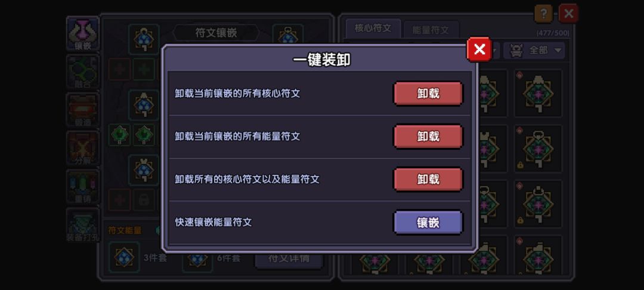This screenshot has width=644, height=290.
Task: Click the purple 镶嵌 quick-embed button
Action: pos(428,222)
